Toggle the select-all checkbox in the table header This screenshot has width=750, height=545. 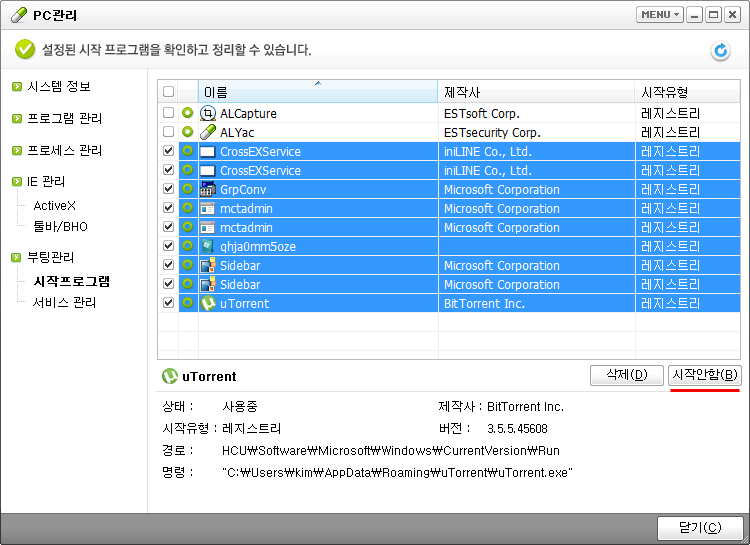(168, 91)
